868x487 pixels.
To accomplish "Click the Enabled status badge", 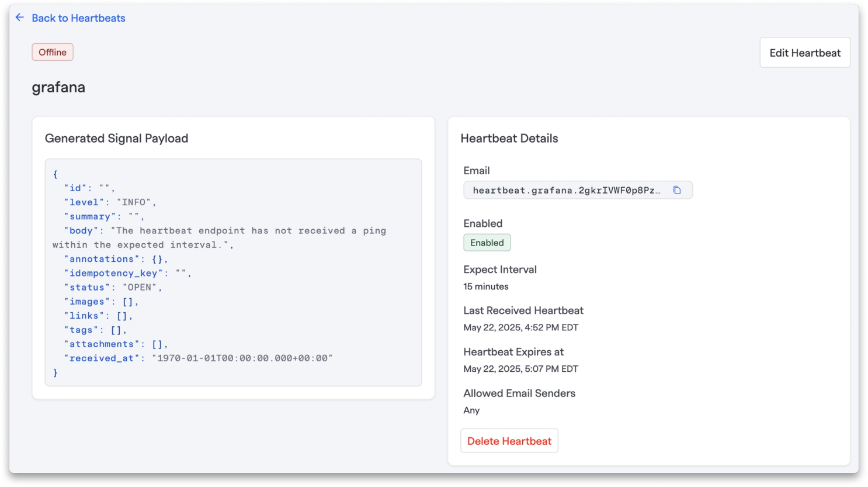I will (x=487, y=243).
